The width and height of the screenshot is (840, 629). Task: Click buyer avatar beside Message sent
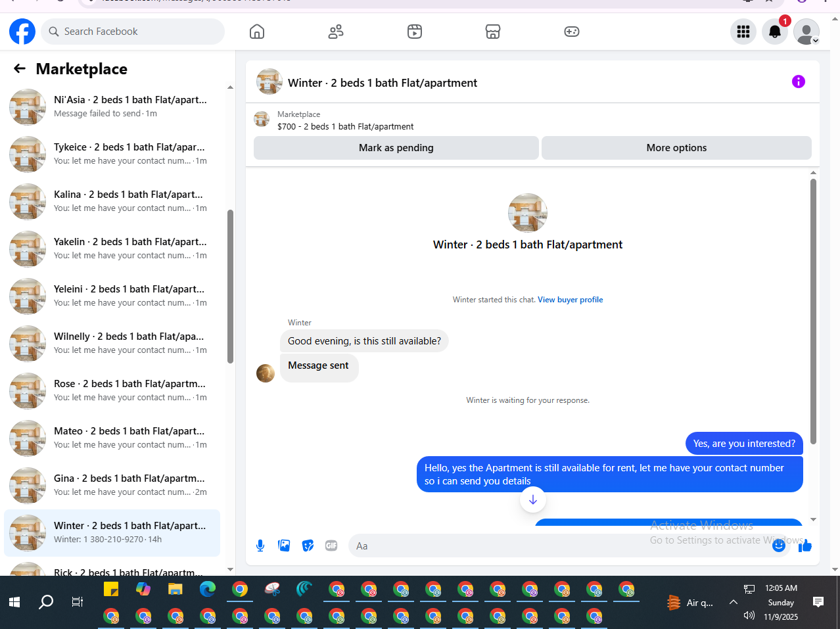(266, 373)
